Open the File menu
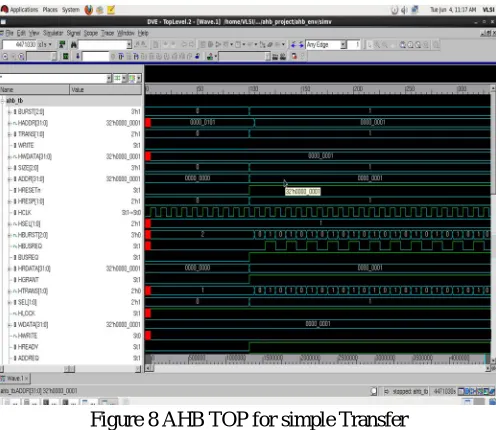Screen dimensions: 496x430 point(10,33)
